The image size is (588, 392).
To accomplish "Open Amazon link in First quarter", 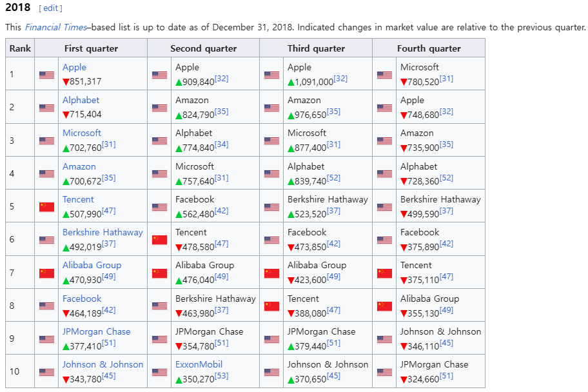I will pyautogui.click(x=79, y=166).
